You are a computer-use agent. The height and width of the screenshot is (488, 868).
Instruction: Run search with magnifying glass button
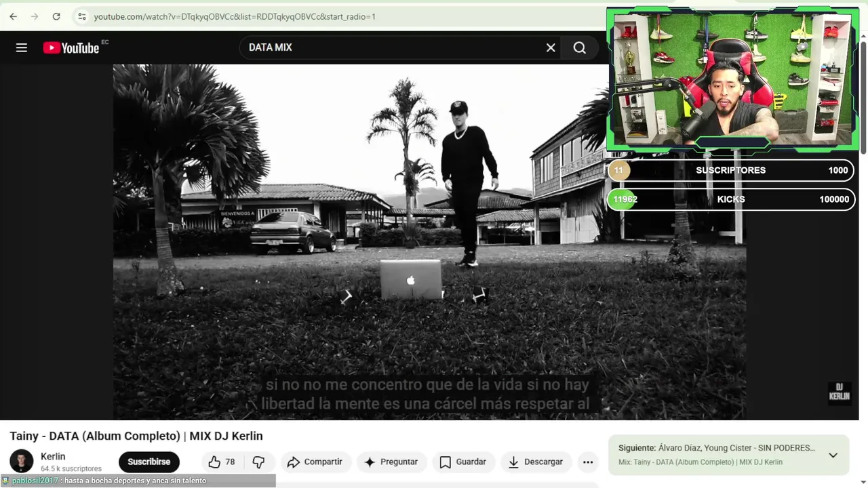click(580, 47)
